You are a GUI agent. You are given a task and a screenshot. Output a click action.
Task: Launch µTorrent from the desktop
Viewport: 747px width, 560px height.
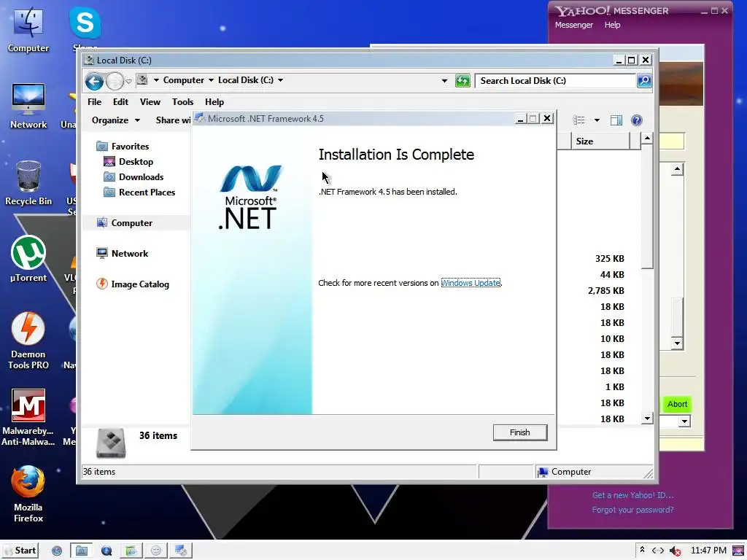click(x=28, y=260)
